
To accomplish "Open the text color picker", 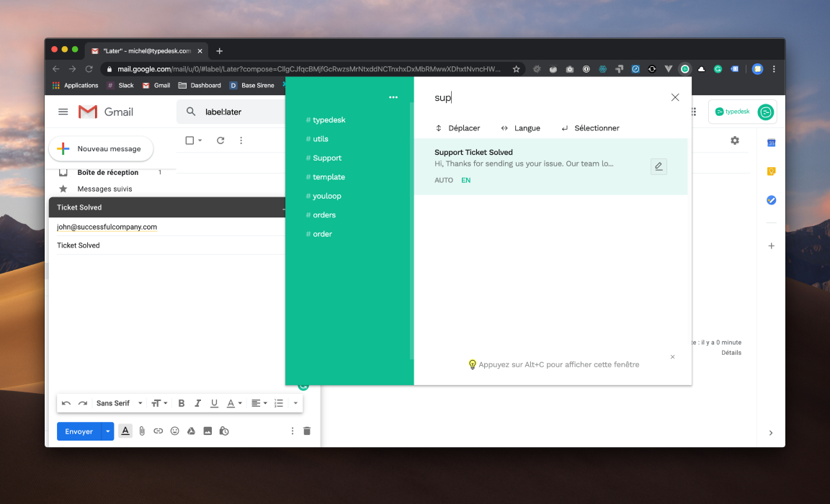I will (x=234, y=403).
